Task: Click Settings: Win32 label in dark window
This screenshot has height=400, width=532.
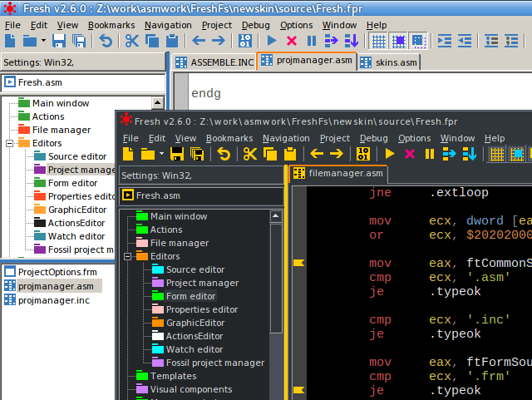Action: click(x=156, y=175)
